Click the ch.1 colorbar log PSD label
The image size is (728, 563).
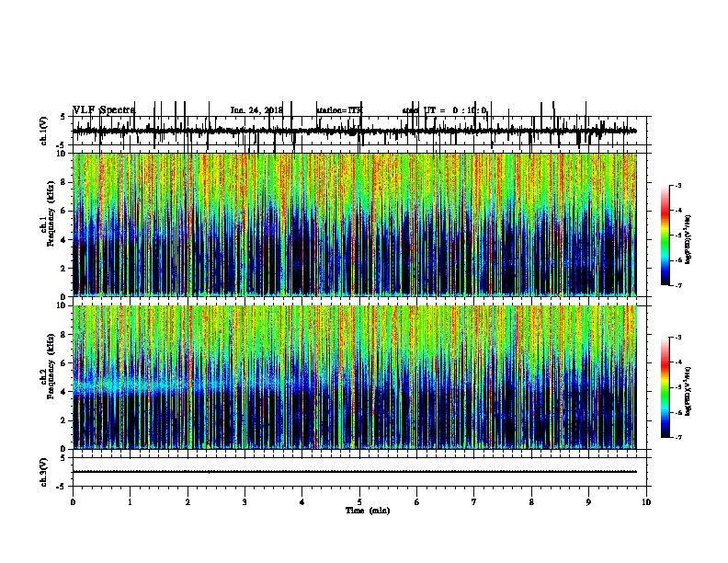click(688, 240)
